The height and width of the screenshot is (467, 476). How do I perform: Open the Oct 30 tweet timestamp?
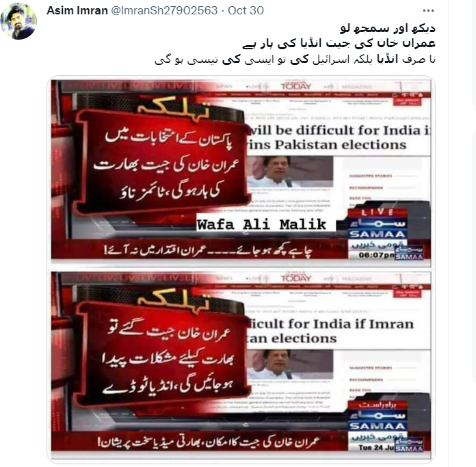pyautogui.click(x=246, y=10)
